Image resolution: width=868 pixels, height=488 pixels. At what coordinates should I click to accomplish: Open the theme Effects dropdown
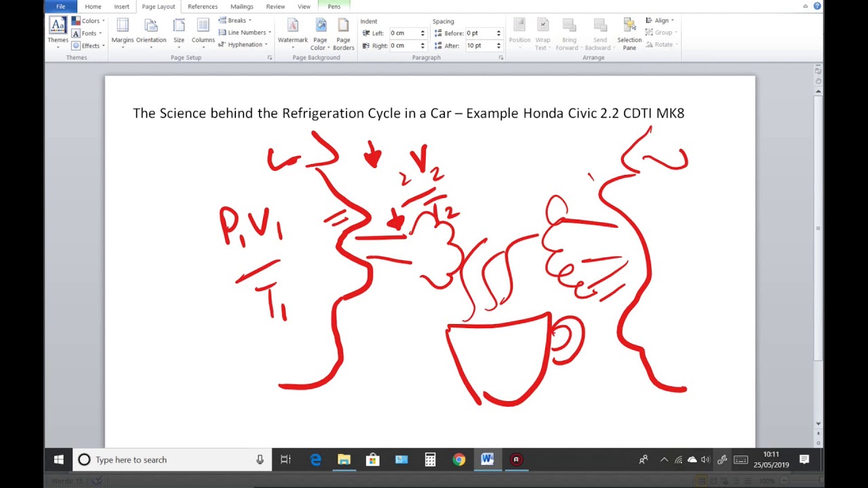coord(88,45)
